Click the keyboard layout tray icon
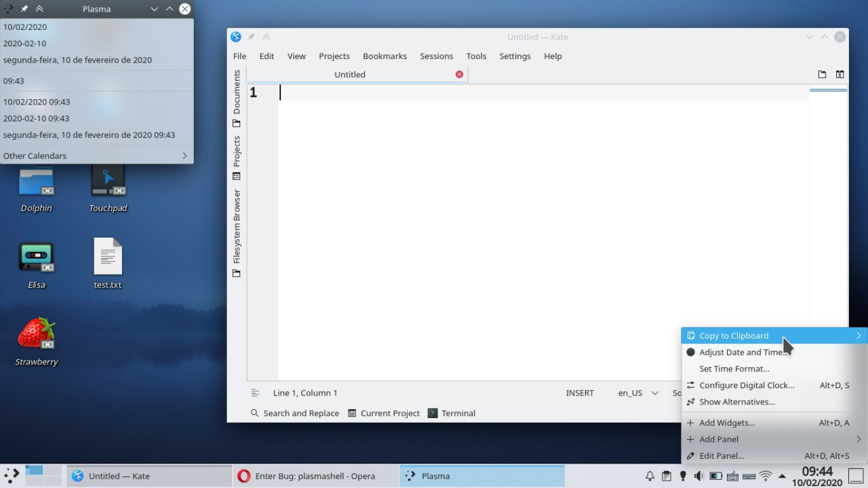The width and height of the screenshot is (868, 488). pos(732,476)
